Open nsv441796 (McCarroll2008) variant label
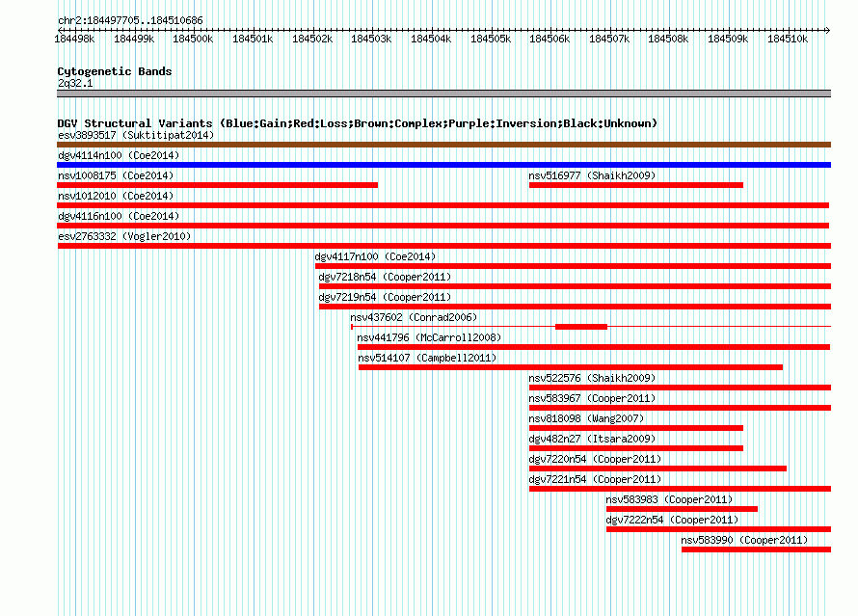Image resolution: width=858 pixels, height=616 pixels. (429, 337)
